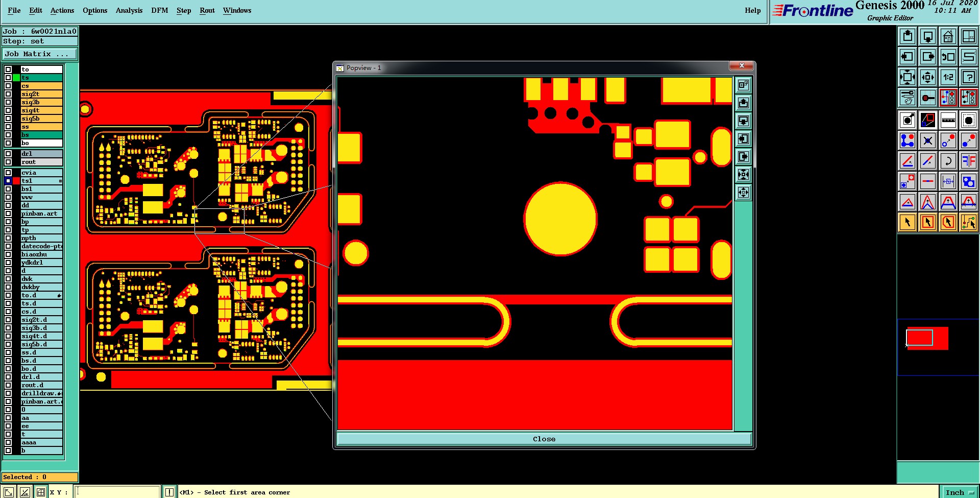Open the question mark help icon
This screenshot has width=980, height=498.
[x=968, y=77]
